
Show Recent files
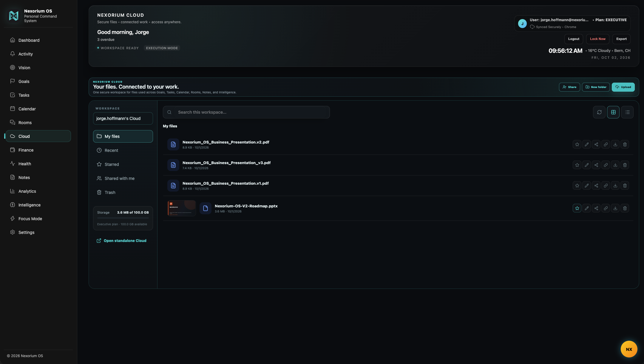[x=123, y=150]
